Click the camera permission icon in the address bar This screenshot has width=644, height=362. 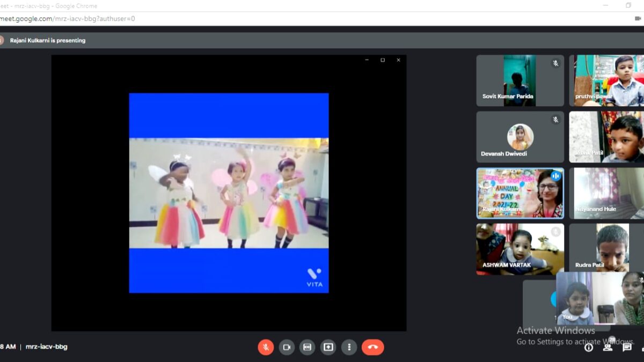pos(638,18)
